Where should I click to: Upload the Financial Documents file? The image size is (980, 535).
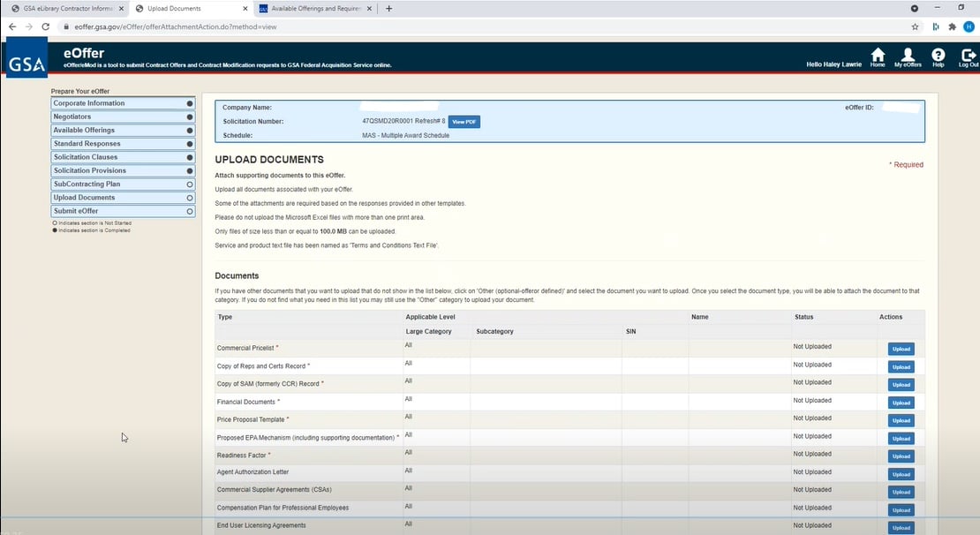(900, 403)
